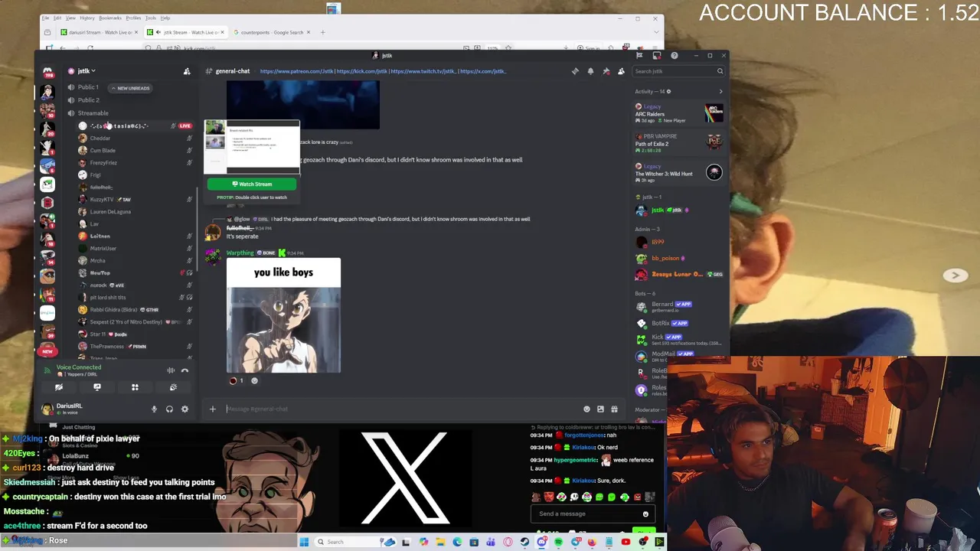This screenshot has width=980, height=551.
Task: Expand the Activity section chevron
Action: click(720, 92)
